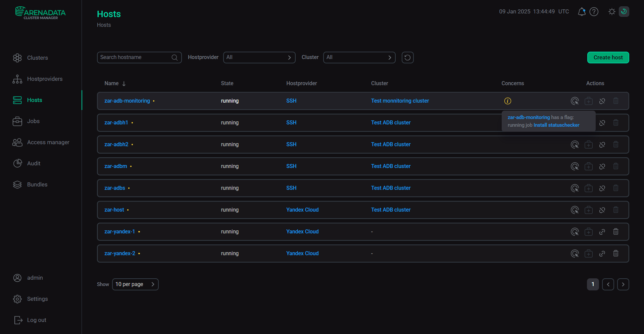Link zar-yandex-1 to a cluster icon
The image size is (644, 334).
click(602, 232)
